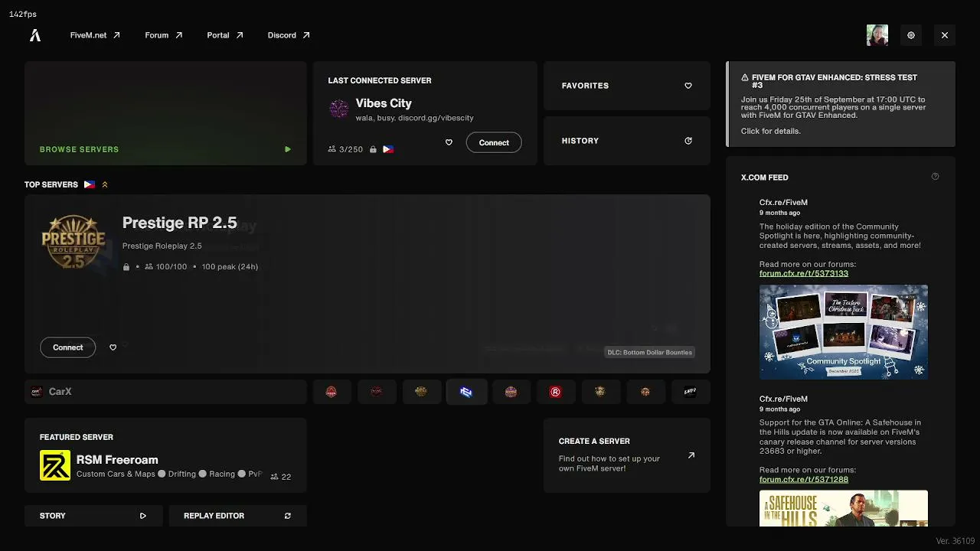The width and height of the screenshot is (980, 551).
Task: Click the Browse Servers play arrow
Action: 288,149
